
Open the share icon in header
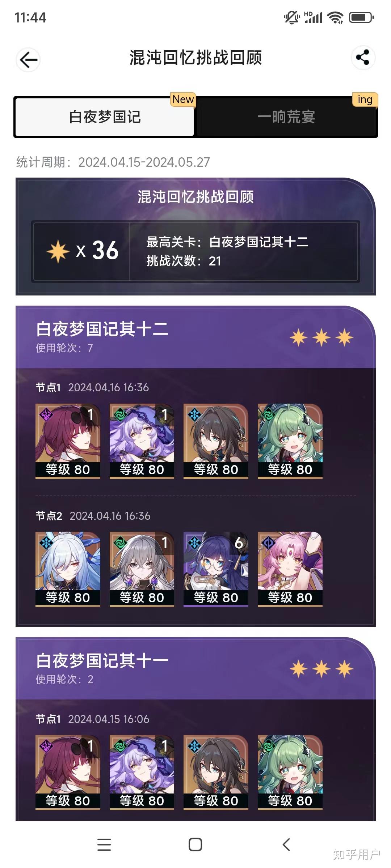tap(363, 58)
